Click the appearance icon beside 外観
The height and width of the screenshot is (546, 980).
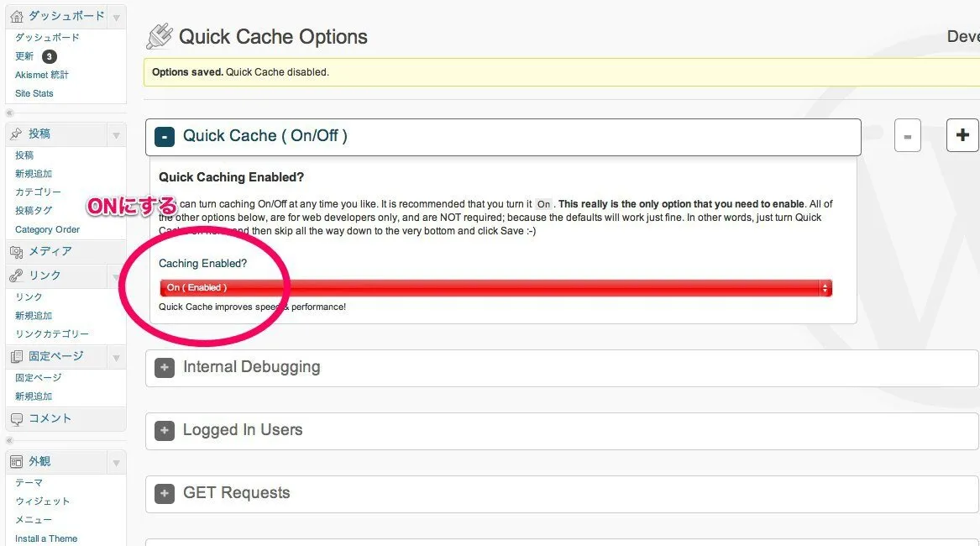coord(17,461)
